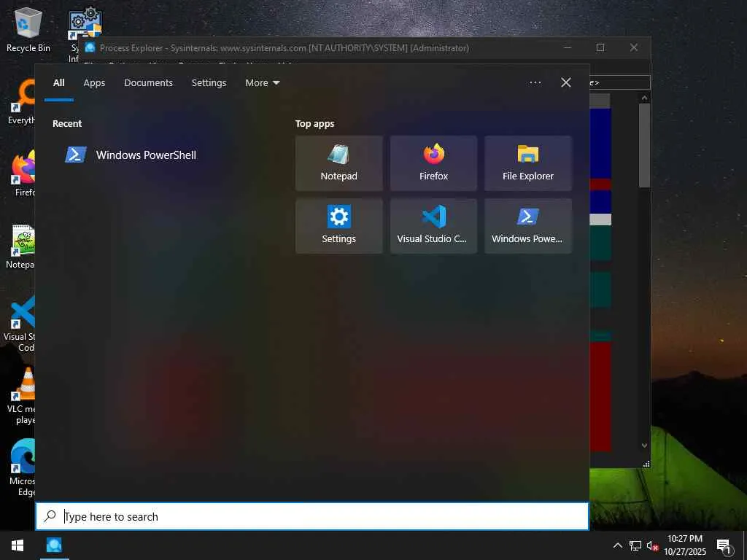Expand the More dropdown in search
Screen dimensions: 747x560
click(x=262, y=83)
